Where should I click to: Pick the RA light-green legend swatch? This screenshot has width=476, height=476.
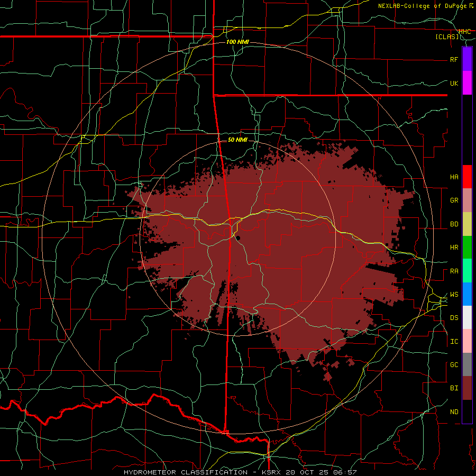pos(467,271)
